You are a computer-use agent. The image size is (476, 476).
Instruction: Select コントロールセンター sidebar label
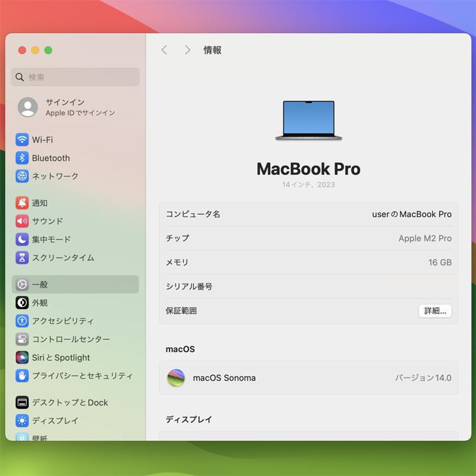(70, 339)
